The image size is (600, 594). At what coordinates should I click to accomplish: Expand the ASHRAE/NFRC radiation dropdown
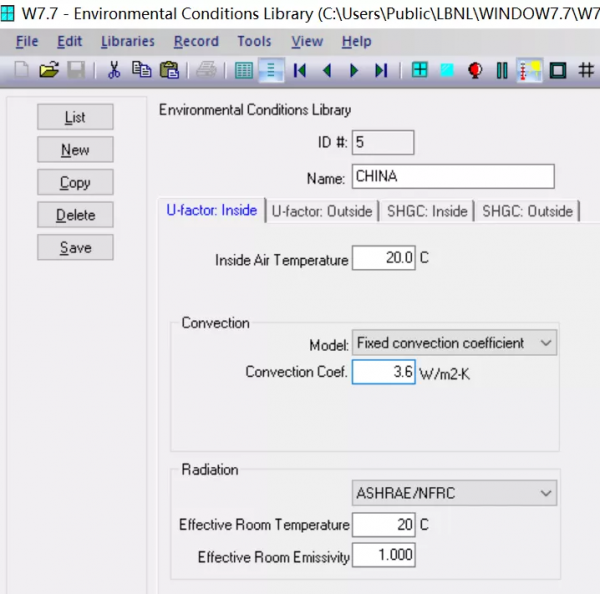coord(454,493)
